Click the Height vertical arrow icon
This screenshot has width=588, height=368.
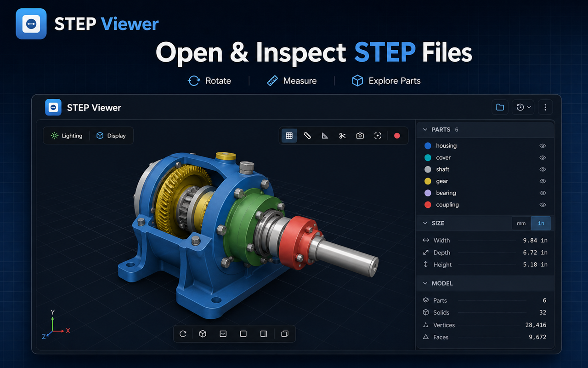coord(425,264)
